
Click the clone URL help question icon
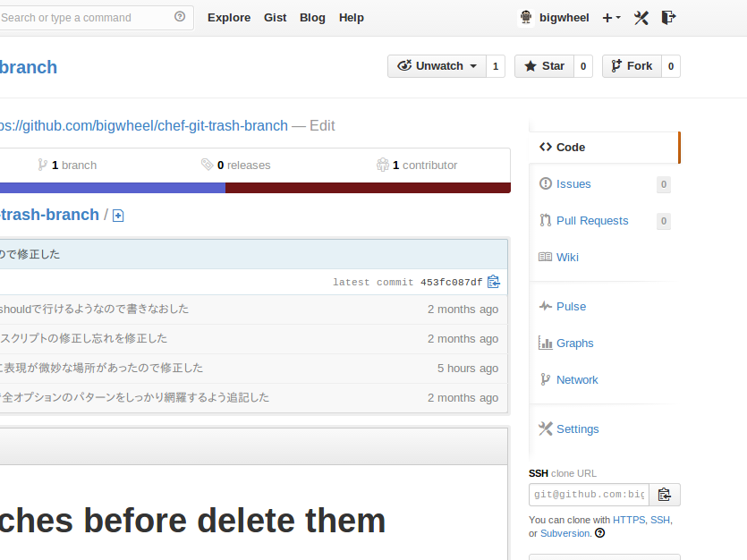[600, 533]
